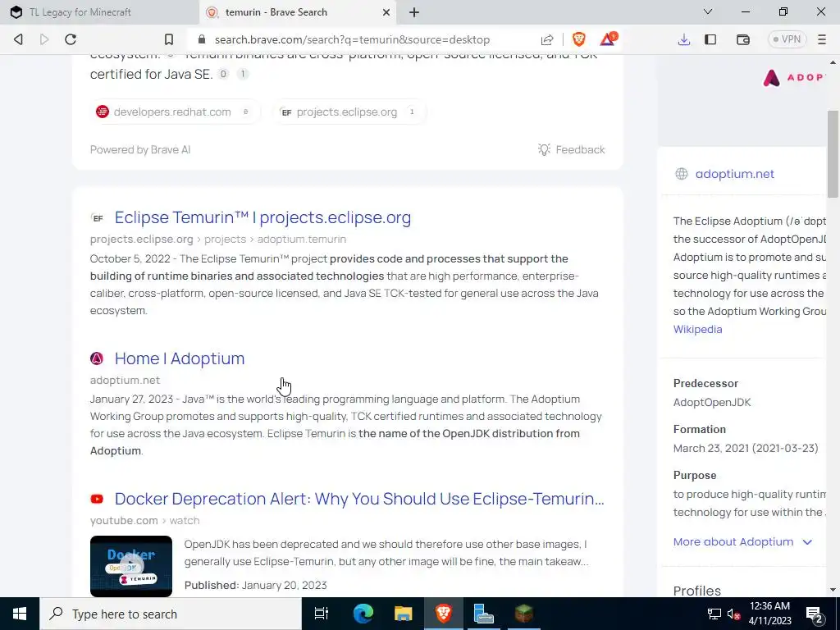Click the forward navigation arrow
The width and height of the screenshot is (840, 630).
point(44,39)
